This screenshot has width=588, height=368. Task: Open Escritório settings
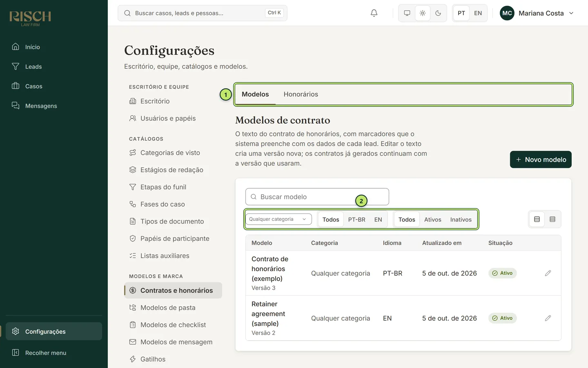[173, 101]
